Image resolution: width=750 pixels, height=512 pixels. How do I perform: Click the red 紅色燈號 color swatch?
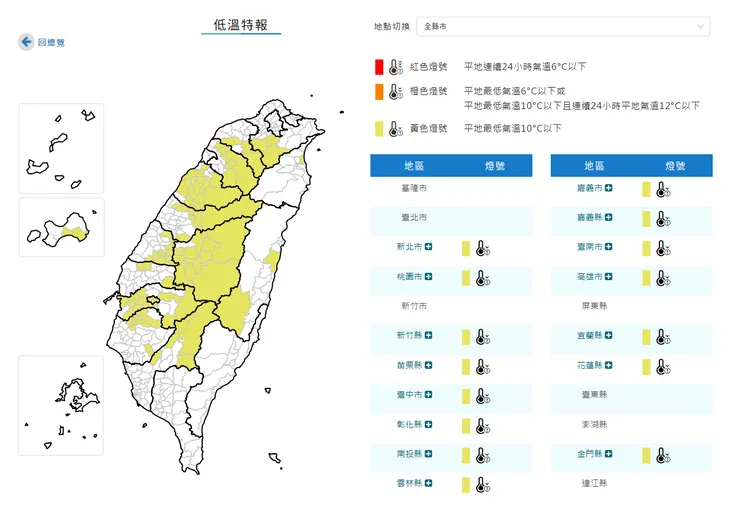(x=379, y=67)
